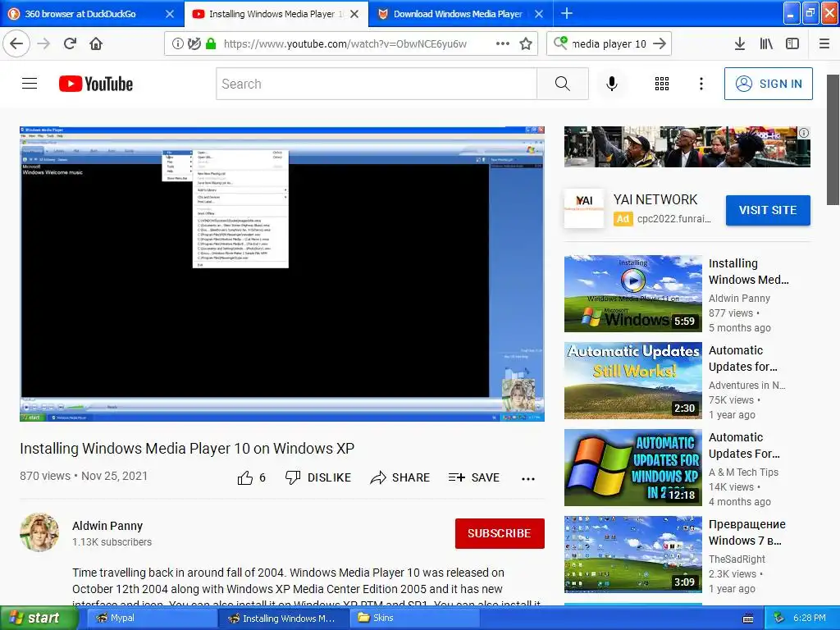Open a new browser tab

pos(567,13)
